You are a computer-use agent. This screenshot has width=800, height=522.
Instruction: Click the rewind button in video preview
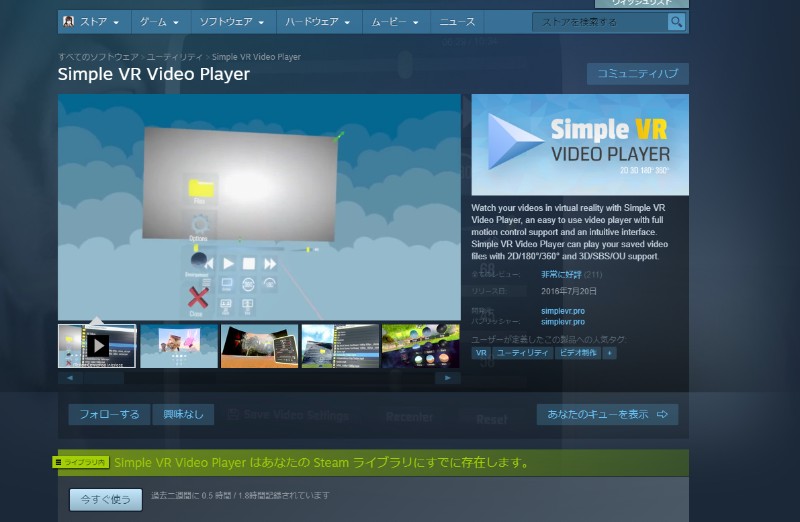(209, 264)
